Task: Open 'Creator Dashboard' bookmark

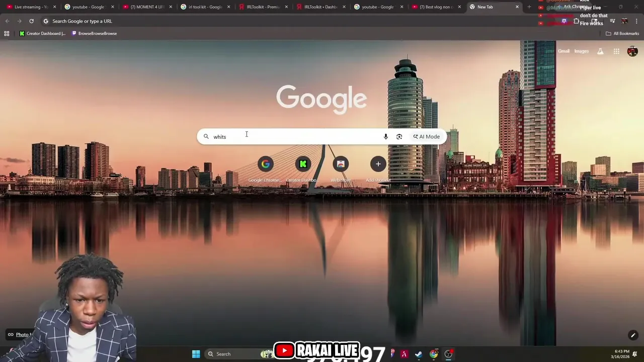Action: tap(42, 33)
